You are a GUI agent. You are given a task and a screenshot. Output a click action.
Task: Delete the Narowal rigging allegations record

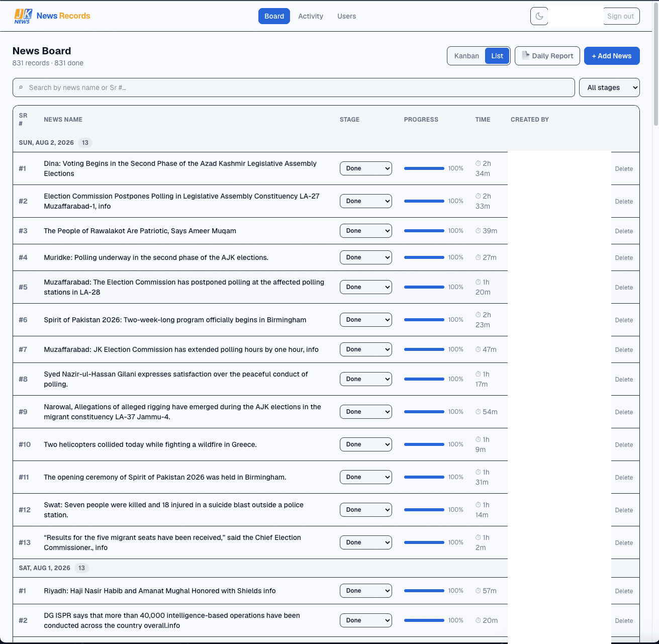coord(624,412)
